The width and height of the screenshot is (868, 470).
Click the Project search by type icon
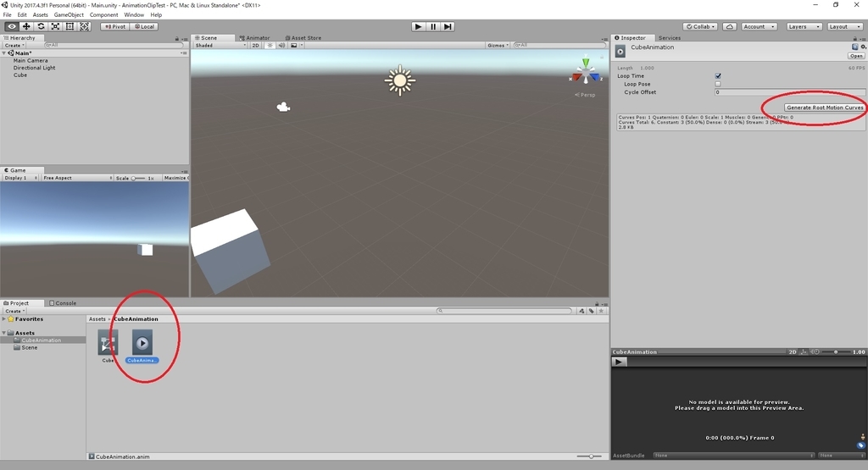pyautogui.click(x=581, y=311)
